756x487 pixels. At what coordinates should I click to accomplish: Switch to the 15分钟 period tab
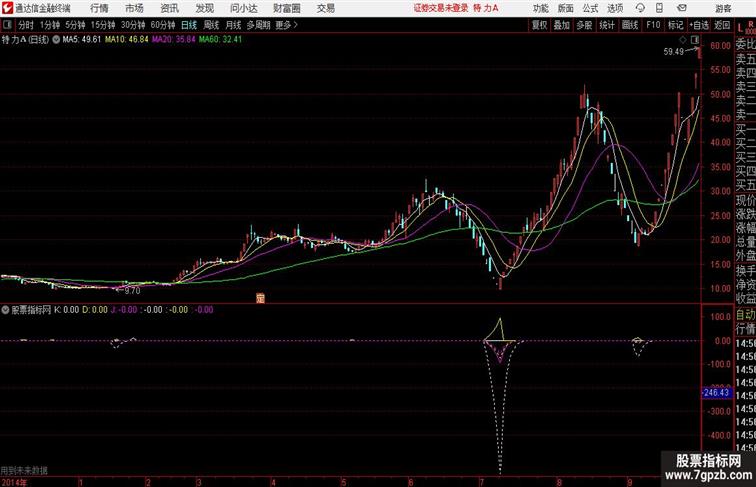pyautogui.click(x=103, y=25)
